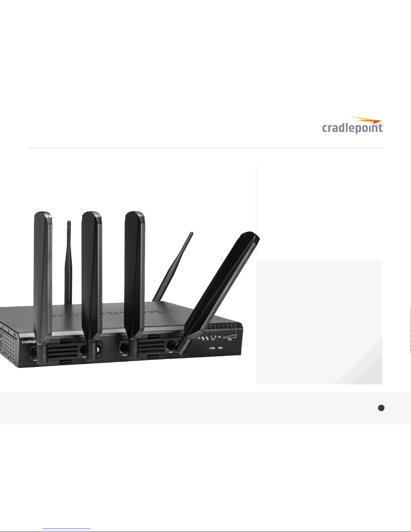Click the modem 2 indicator on router
Viewport: 411px width, 532px height.
point(215,337)
